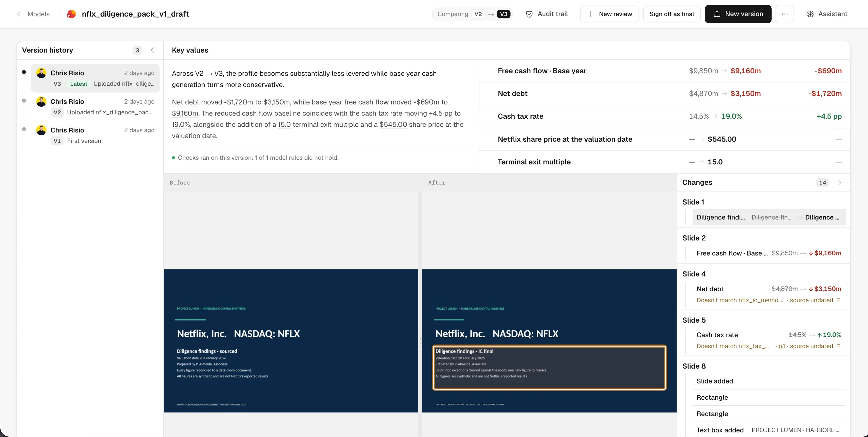
Task: Click the Assistant brain icon
Action: point(810,14)
